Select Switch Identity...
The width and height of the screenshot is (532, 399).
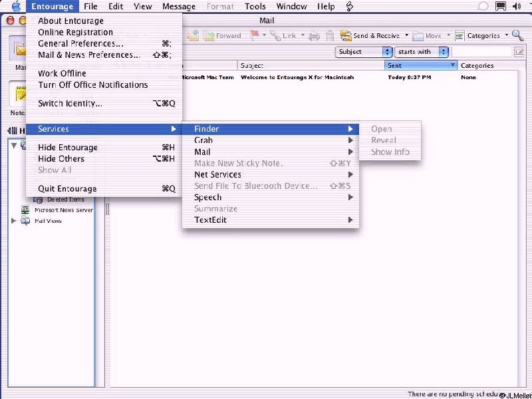[x=104, y=104]
